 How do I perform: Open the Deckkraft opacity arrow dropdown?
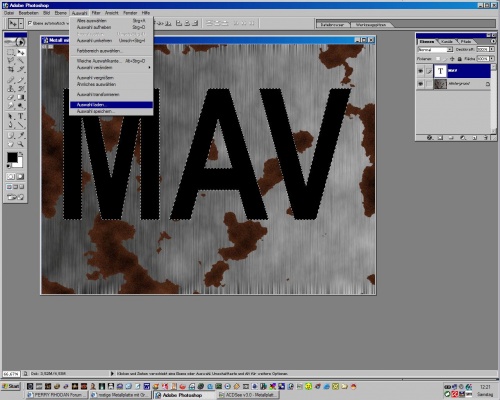click(x=492, y=49)
